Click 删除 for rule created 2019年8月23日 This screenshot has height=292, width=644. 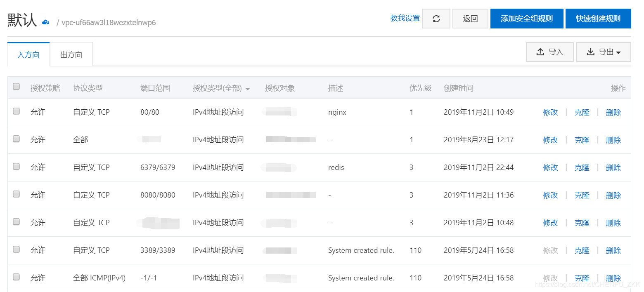tap(613, 140)
